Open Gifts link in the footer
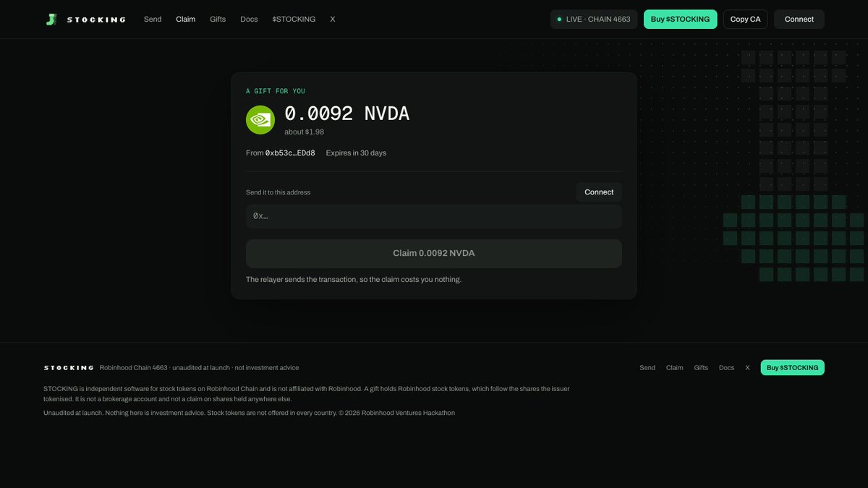 [x=701, y=368]
